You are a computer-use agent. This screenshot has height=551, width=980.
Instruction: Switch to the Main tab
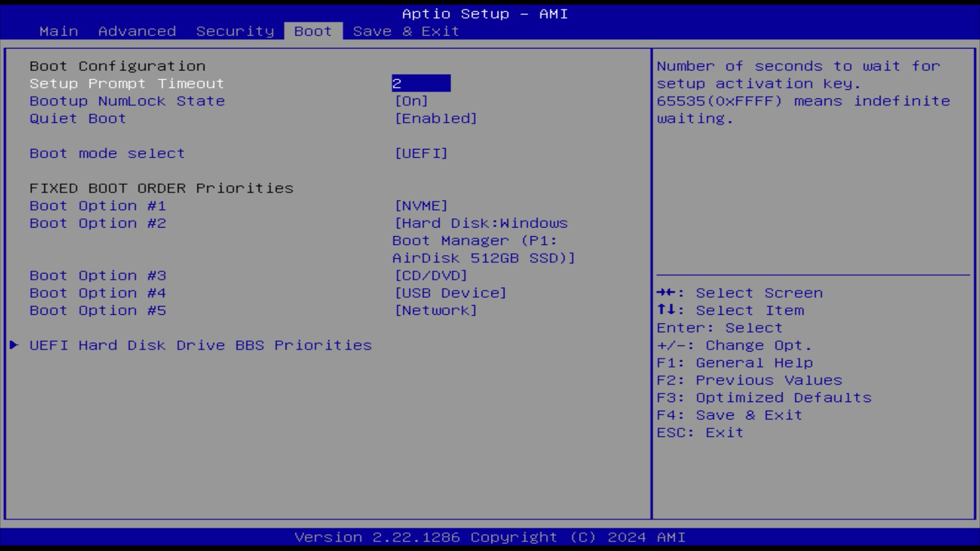pos(59,31)
